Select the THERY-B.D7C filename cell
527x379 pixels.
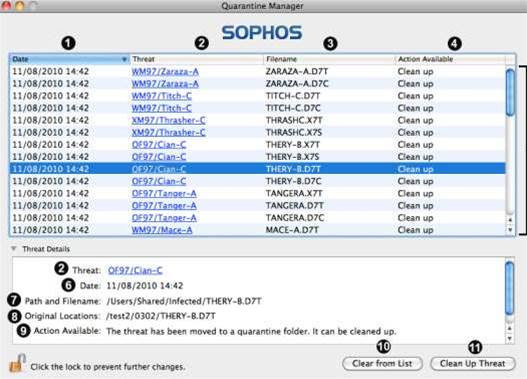pyautogui.click(x=294, y=181)
